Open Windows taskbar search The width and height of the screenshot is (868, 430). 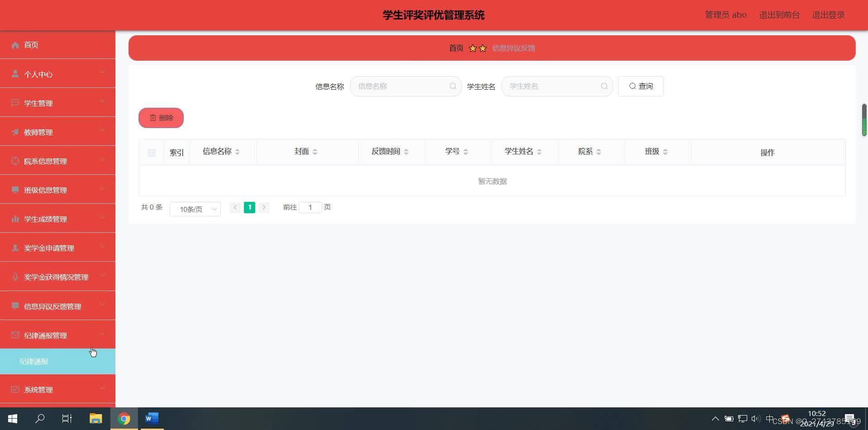pos(40,419)
